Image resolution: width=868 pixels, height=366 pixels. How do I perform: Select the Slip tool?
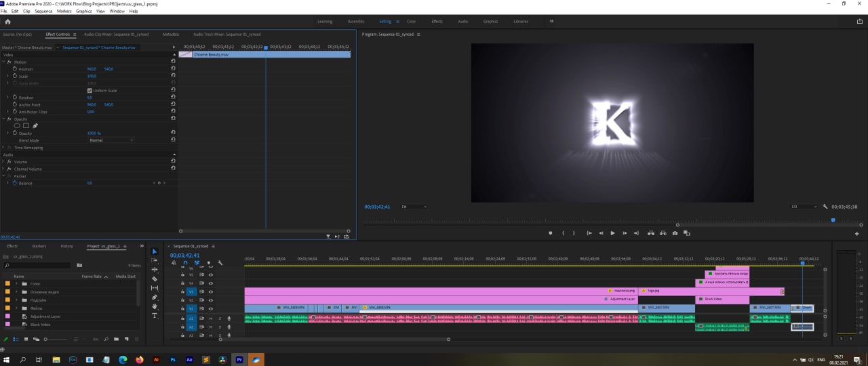pyautogui.click(x=154, y=288)
